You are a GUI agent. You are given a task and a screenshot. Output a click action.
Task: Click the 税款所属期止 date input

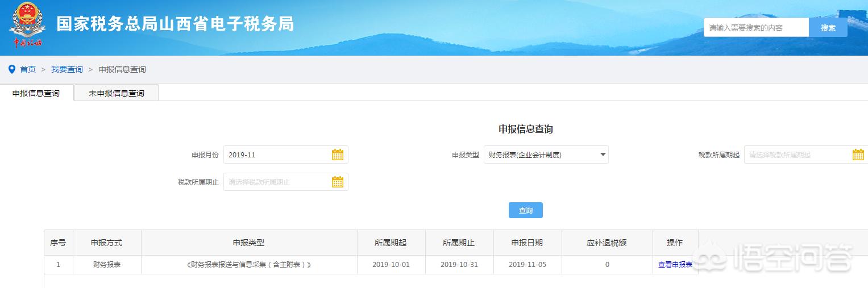tap(286, 182)
